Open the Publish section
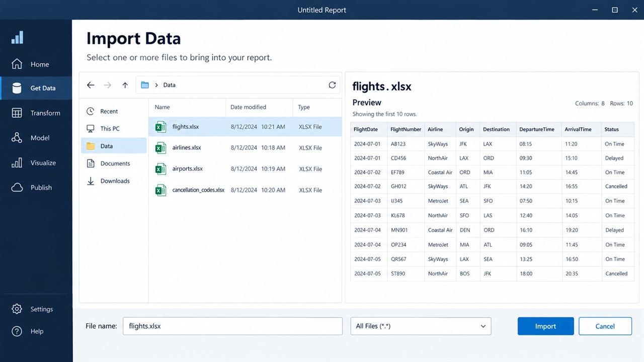Viewport: 644px width, 362px height. [x=36, y=188]
